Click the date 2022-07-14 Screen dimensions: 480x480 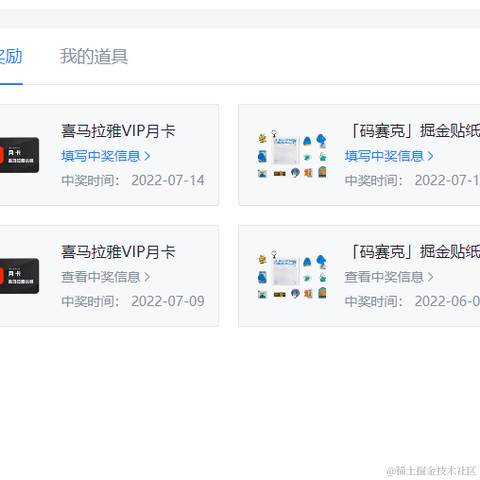point(168,180)
